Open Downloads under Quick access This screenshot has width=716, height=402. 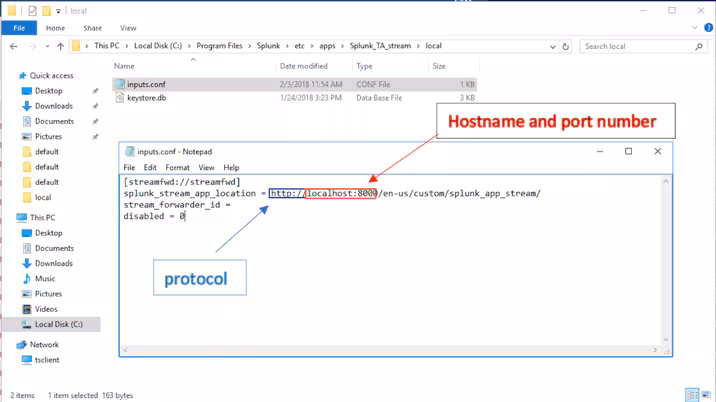53,106
